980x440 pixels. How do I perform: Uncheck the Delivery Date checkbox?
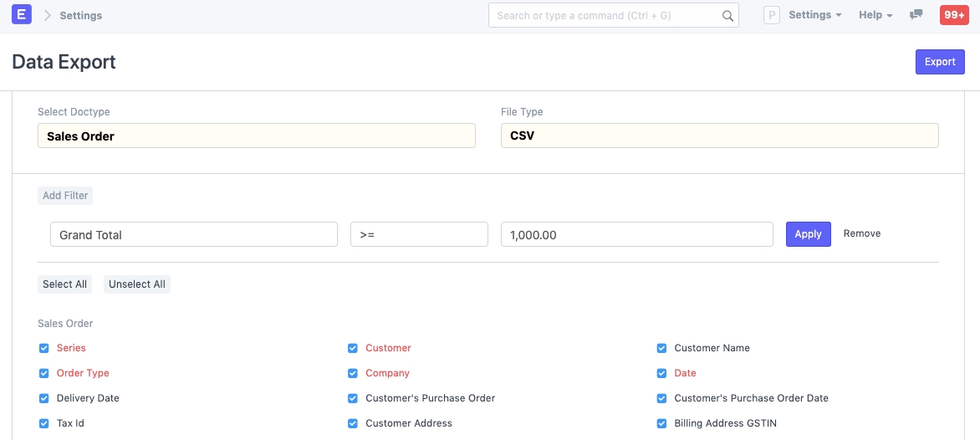tap(44, 398)
